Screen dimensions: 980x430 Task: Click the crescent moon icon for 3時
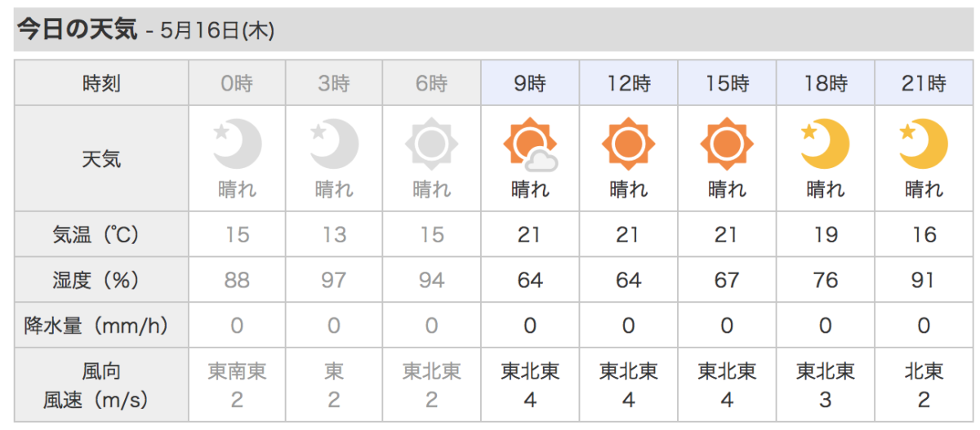coord(334,144)
